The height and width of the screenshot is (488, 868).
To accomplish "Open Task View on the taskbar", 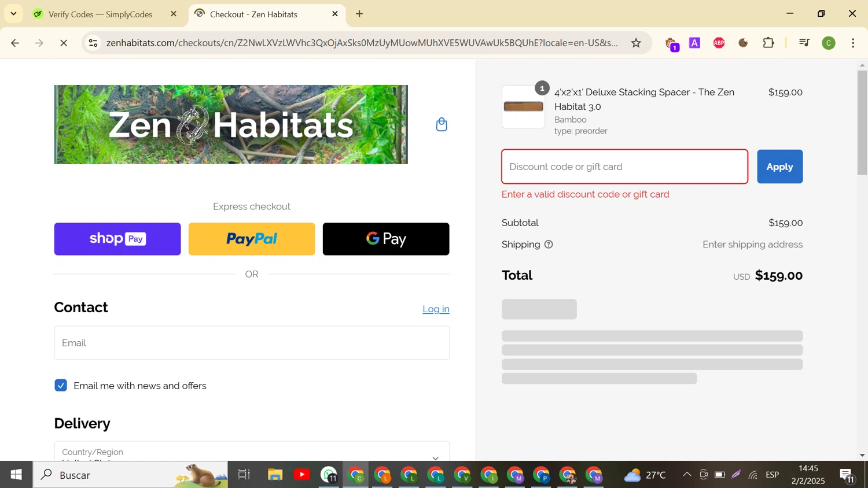I will [x=244, y=475].
